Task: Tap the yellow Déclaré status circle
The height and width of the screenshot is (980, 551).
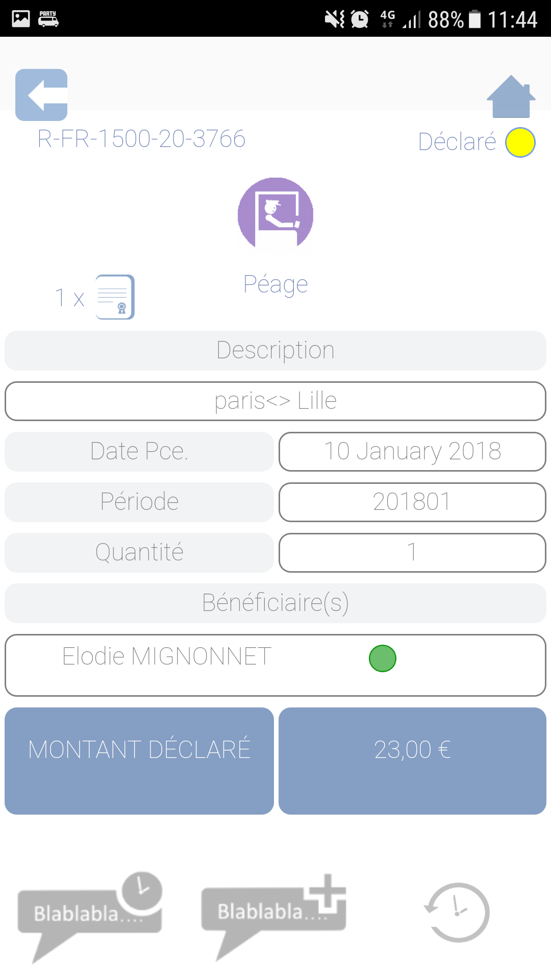Action: [520, 142]
